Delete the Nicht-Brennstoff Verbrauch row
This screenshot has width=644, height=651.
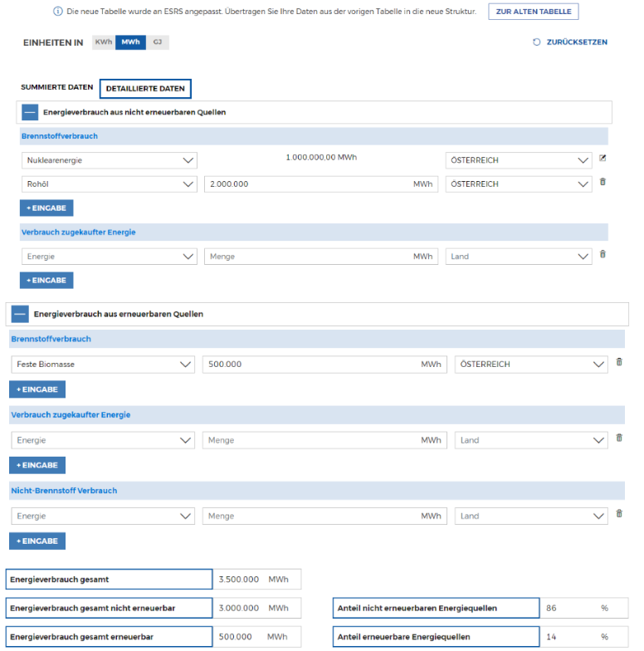tap(619, 513)
